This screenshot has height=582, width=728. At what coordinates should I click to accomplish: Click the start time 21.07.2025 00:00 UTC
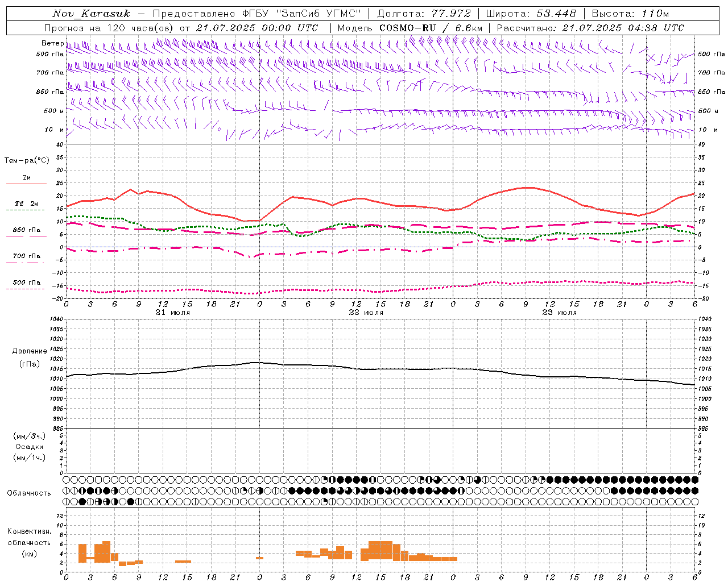[257, 28]
